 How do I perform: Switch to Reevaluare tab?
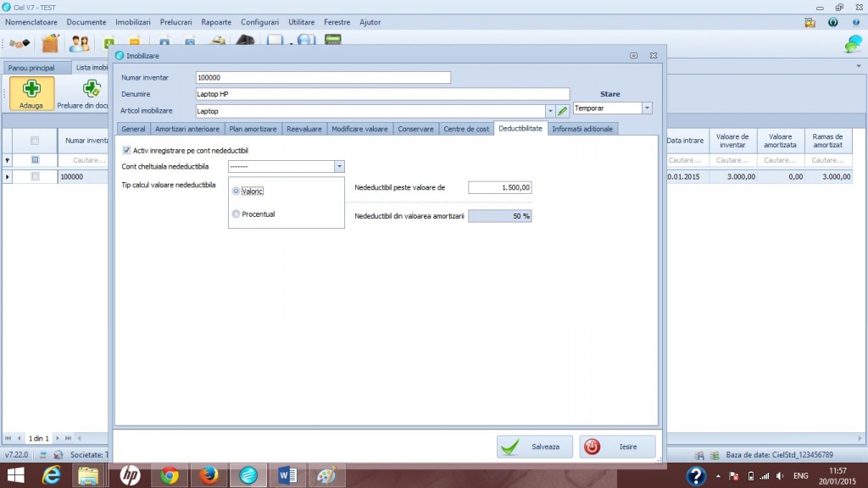(304, 129)
